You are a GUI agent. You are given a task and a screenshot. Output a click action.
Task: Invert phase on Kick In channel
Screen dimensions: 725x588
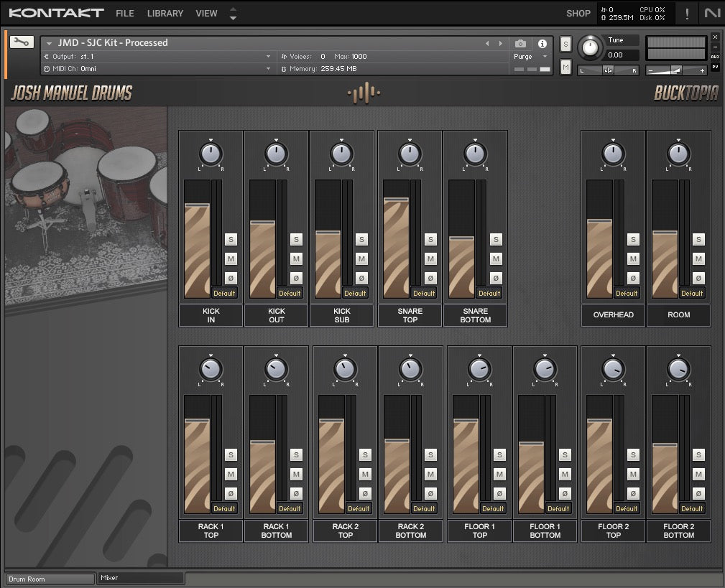click(x=231, y=278)
